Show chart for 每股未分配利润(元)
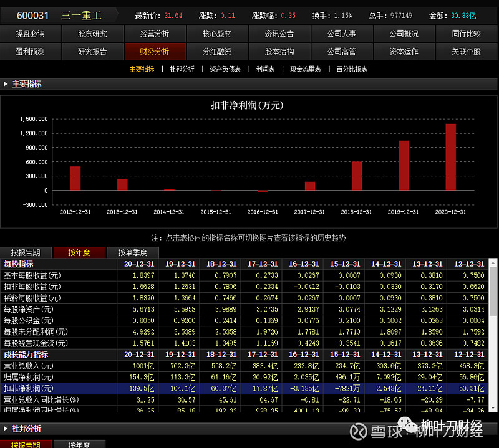This screenshot has width=499, height=448. (36, 332)
